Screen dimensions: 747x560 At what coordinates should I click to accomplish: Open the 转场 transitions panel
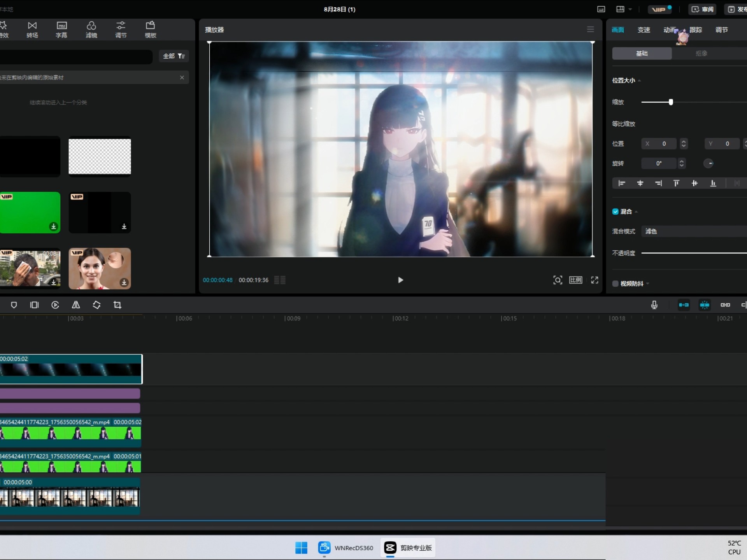tap(32, 30)
